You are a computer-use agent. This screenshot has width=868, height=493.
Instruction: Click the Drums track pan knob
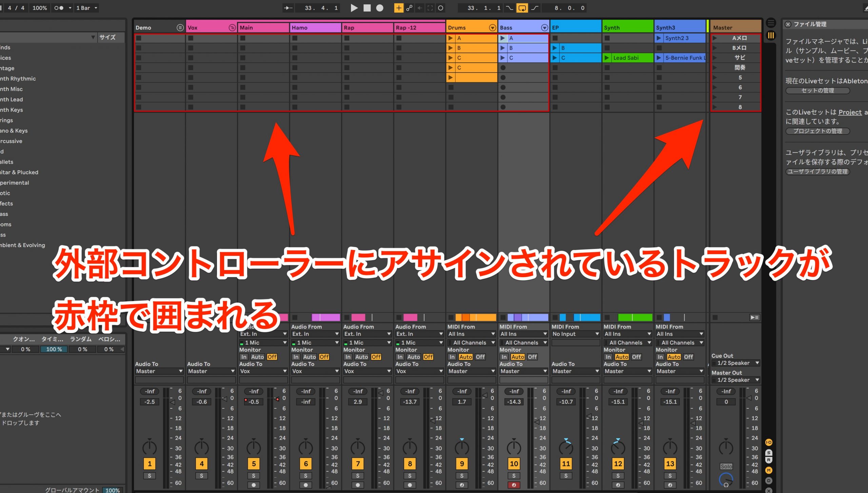tap(462, 447)
